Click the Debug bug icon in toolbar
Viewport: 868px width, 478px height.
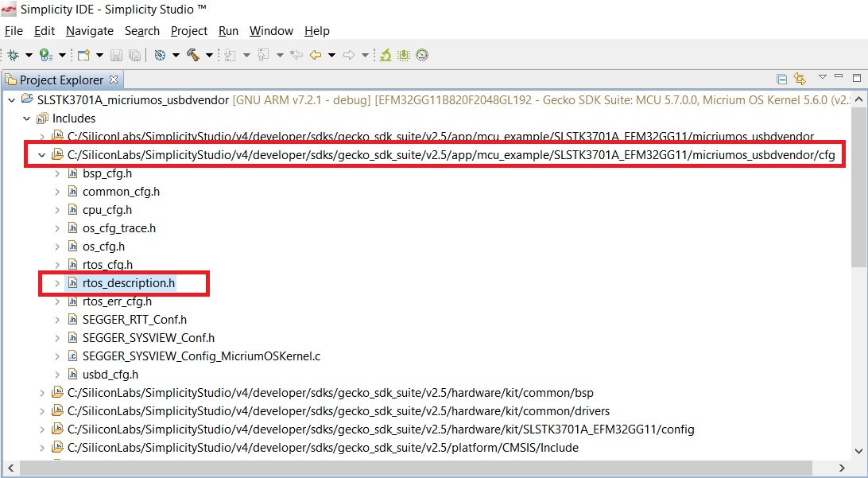tap(13, 55)
